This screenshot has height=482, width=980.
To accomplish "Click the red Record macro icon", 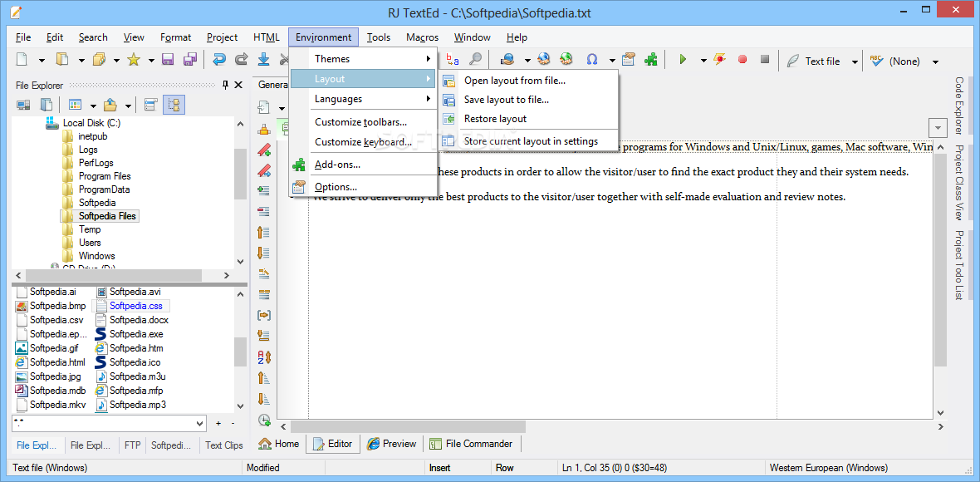I will pyautogui.click(x=742, y=60).
